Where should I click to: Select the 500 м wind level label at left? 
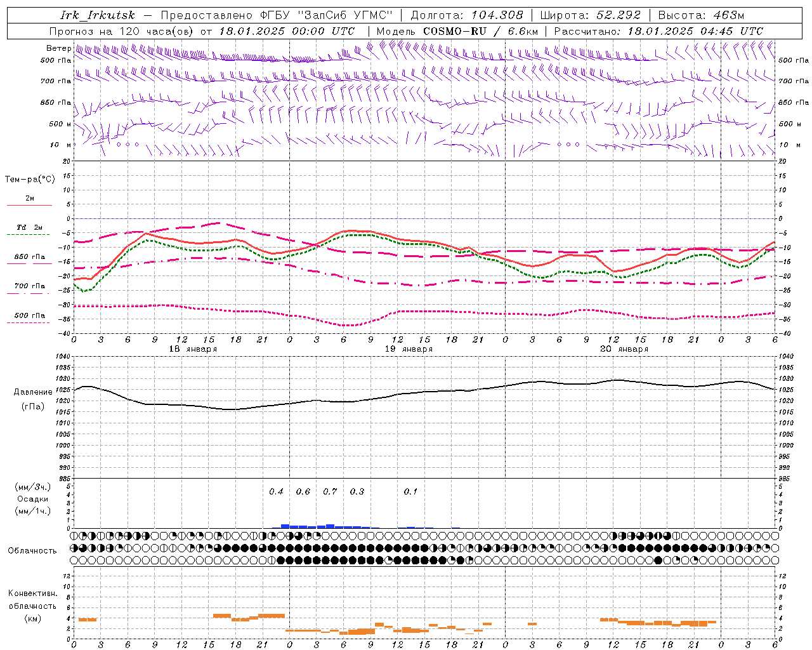tap(60, 124)
